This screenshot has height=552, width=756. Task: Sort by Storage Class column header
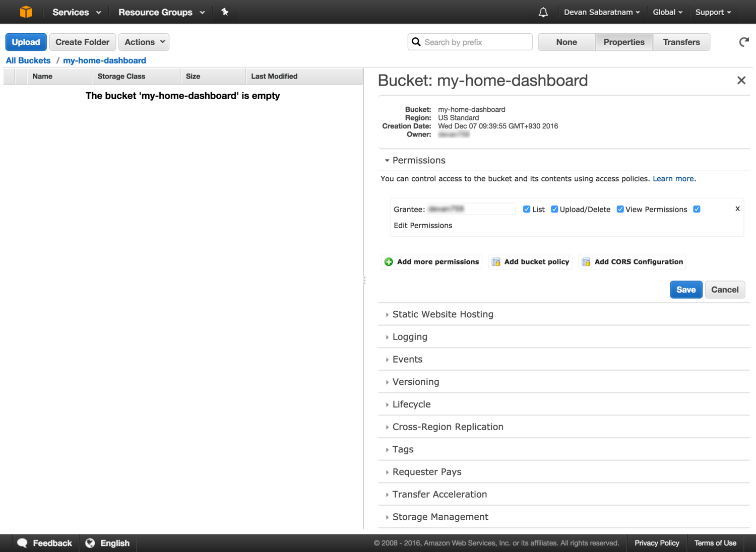(136, 77)
